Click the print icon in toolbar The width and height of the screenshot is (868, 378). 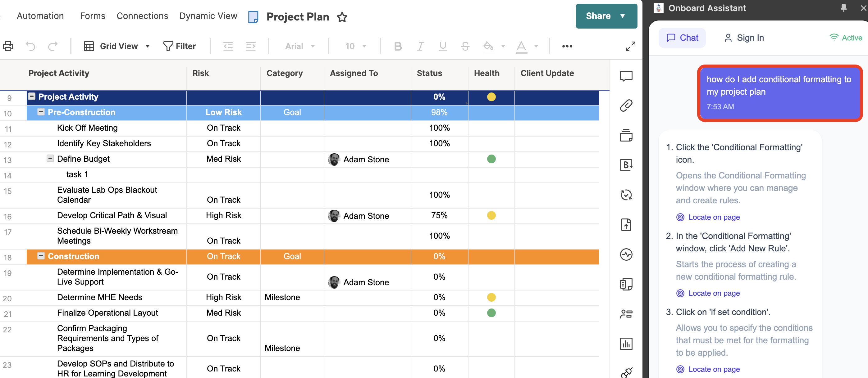tap(8, 46)
